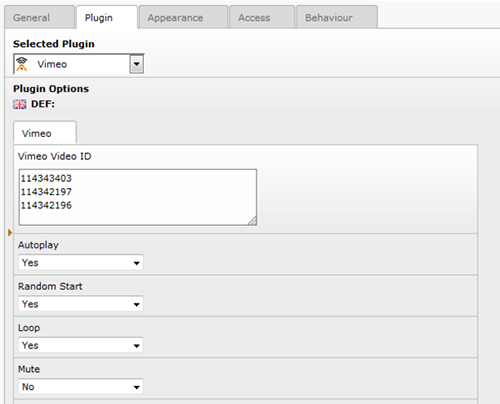Open the Autoplay dropdown
500x404 pixels.
(x=81, y=263)
